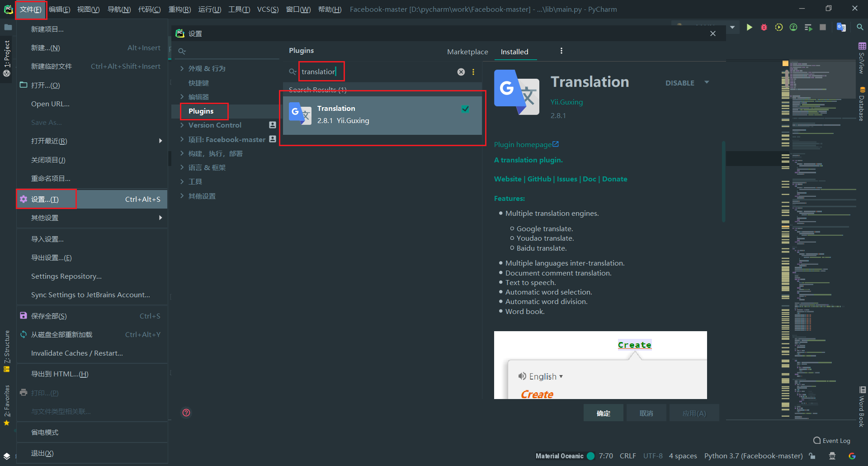Click the concurrency run list icon

pos(808,28)
